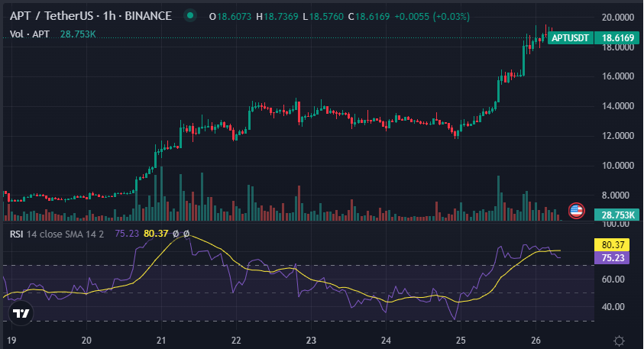Click date label 21 on time axis

pyautogui.click(x=161, y=341)
